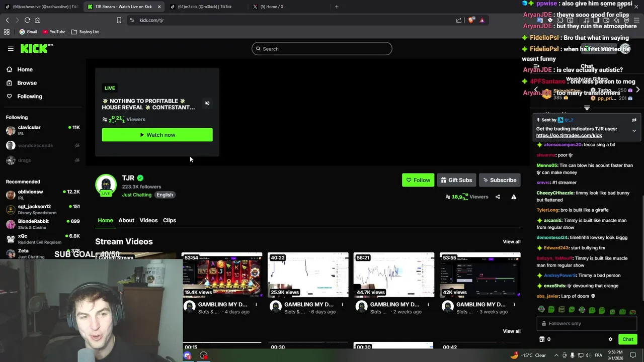644x362 pixels.
Task: Open the YouTube bookmark
Action: [x=54, y=32]
